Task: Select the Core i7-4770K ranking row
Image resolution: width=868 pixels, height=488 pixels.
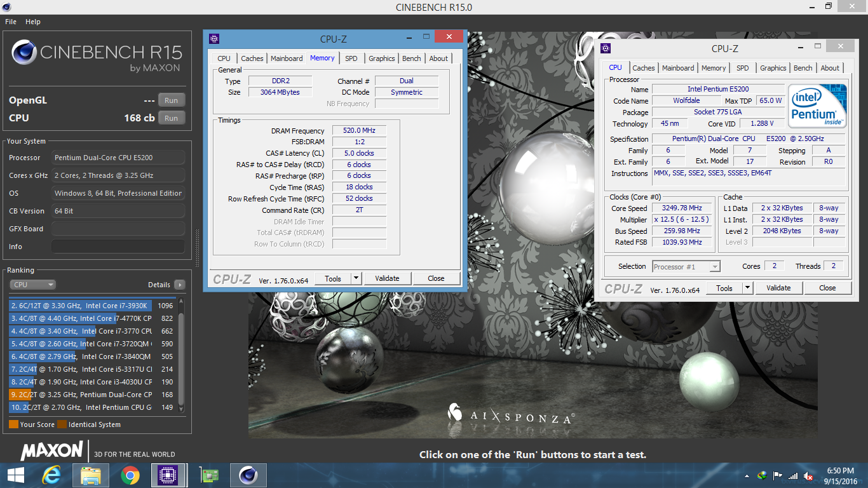Action: 92,318
